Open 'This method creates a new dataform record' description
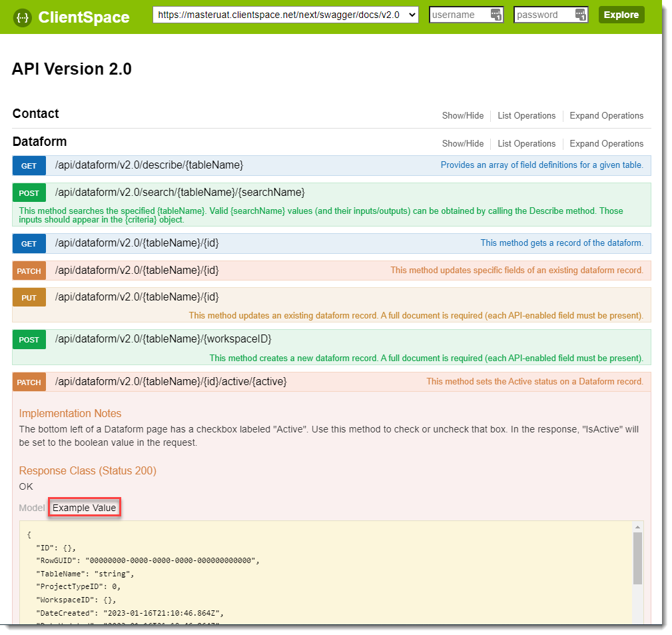This screenshot has width=672, height=635. (426, 358)
